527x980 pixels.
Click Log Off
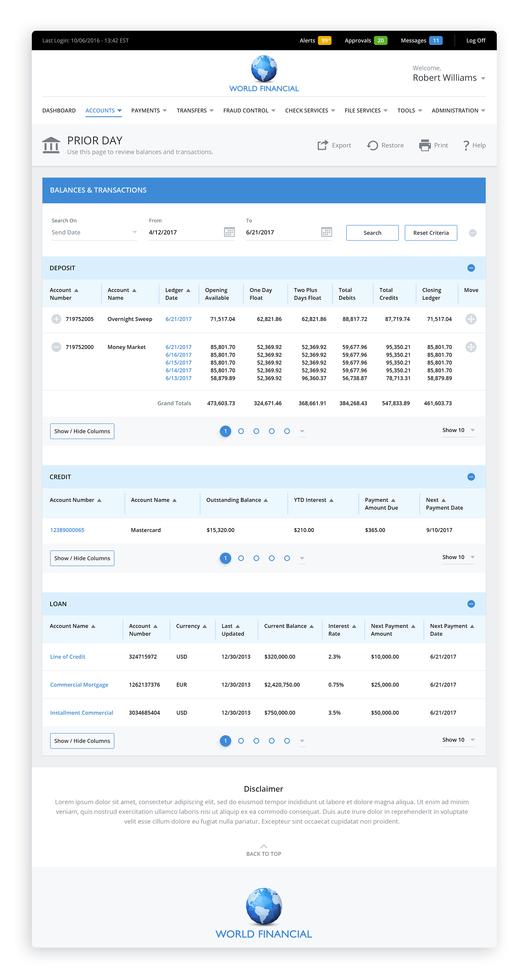[476, 40]
